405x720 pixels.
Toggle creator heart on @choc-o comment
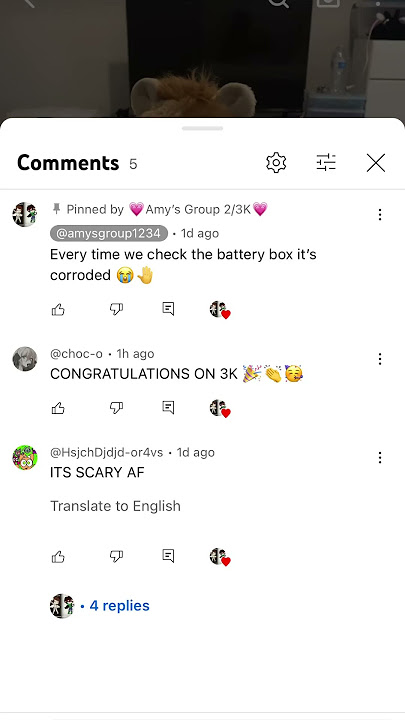220,408
